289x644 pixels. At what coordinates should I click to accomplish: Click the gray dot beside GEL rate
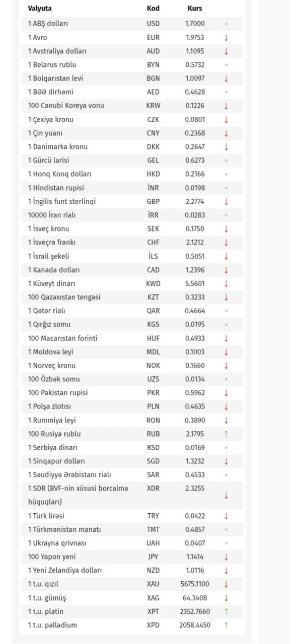pos(226,160)
